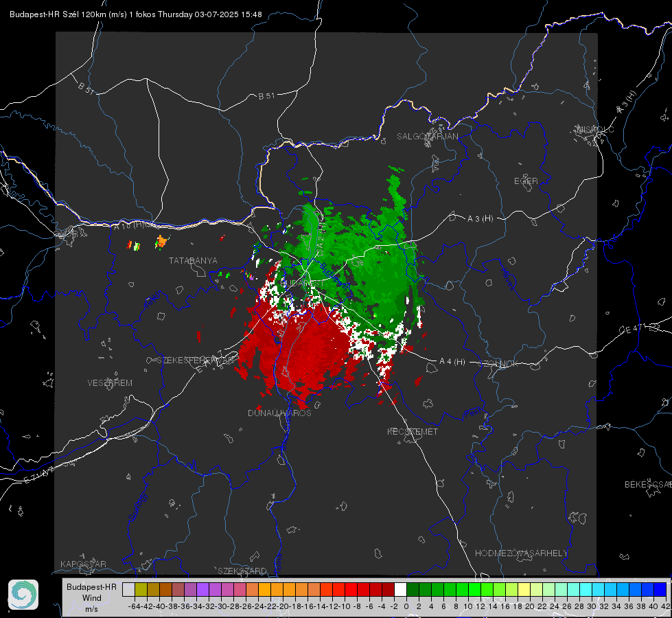Click the timestamp 15:48 in the title
The width and height of the screenshot is (672, 618).
point(251,14)
